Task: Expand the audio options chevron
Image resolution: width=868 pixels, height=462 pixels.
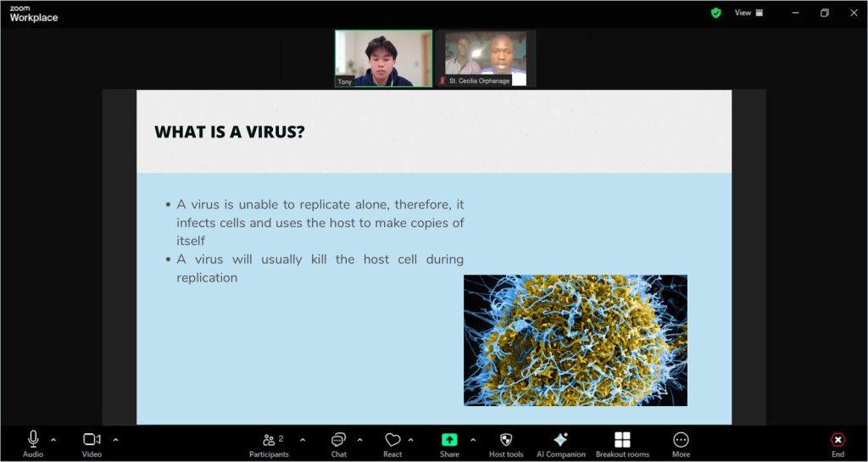Action: [53, 440]
